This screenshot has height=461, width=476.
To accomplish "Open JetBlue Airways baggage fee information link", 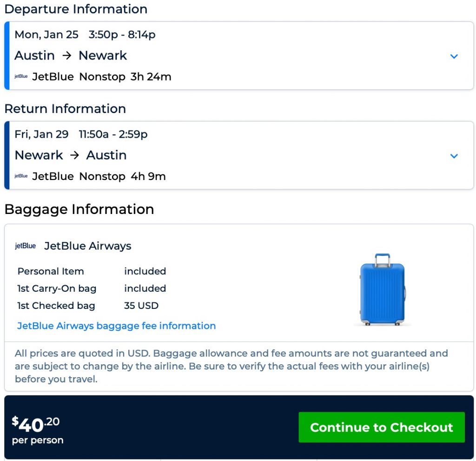I will 116,326.
